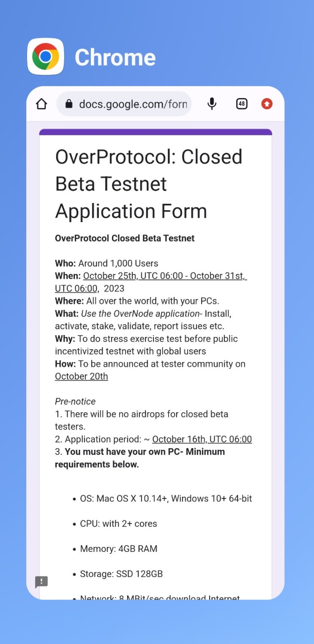Select the Memory 4GB RAM bullet
The width and height of the screenshot is (314, 644).
(118, 549)
